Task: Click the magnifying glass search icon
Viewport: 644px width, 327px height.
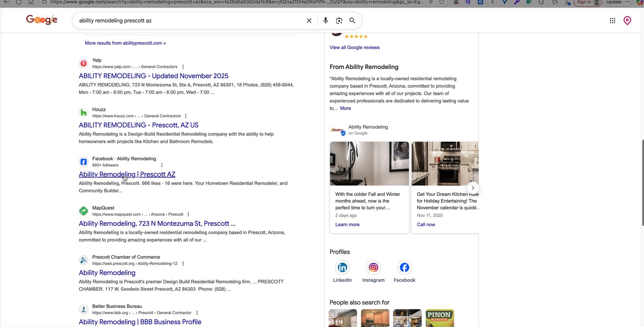Action: tap(352, 21)
